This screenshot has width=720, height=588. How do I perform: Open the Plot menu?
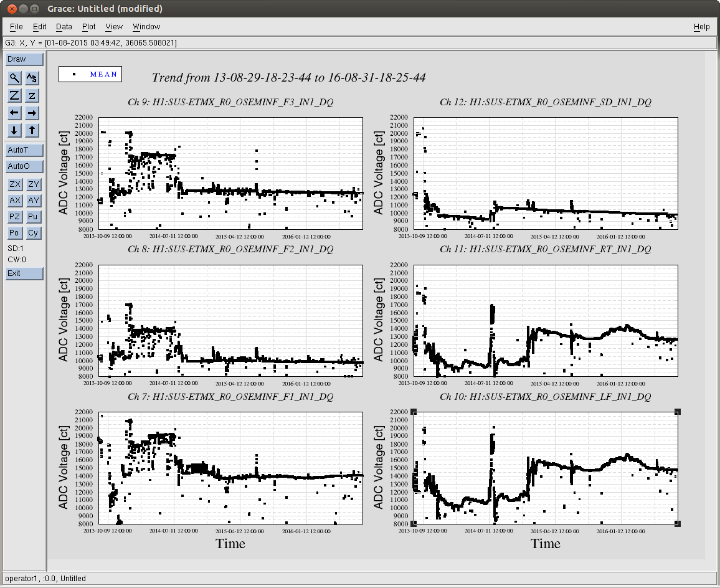(x=89, y=27)
